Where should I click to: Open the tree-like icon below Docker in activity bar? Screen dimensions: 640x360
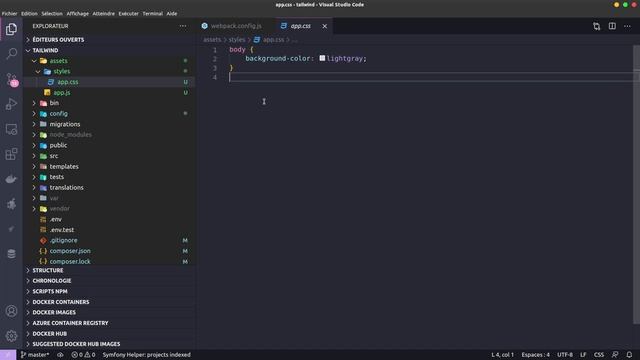tap(11, 204)
